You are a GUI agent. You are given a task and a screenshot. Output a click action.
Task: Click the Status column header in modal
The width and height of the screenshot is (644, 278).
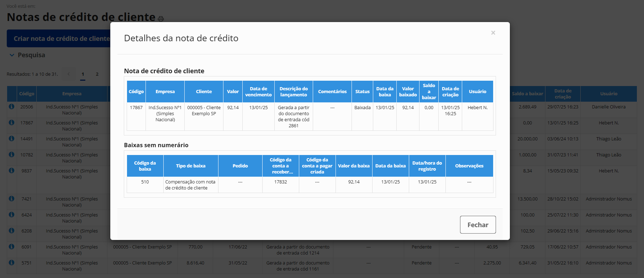pyautogui.click(x=362, y=92)
